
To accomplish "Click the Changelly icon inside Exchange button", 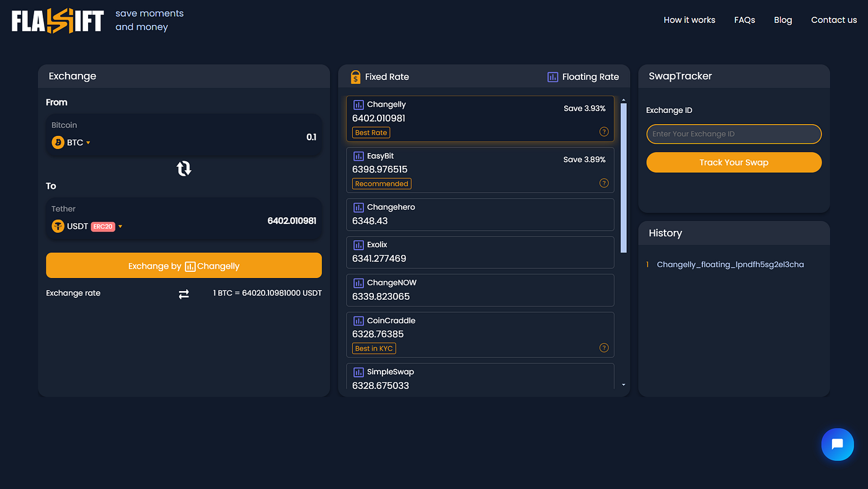I will tap(190, 266).
